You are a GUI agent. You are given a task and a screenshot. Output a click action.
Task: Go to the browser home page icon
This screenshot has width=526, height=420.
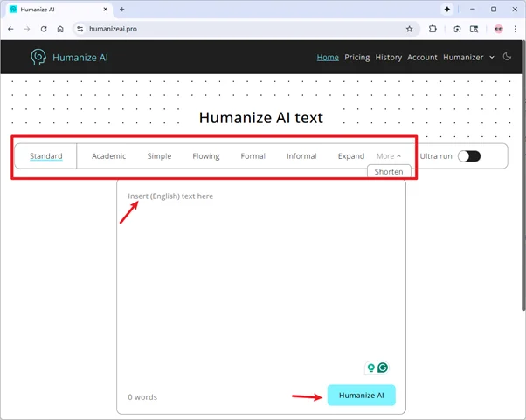tap(60, 29)
